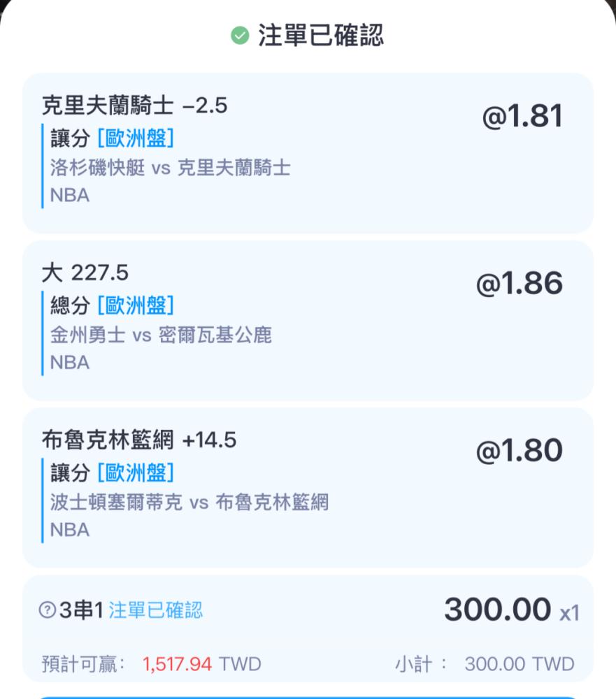The width and height of the screenshot is (616, 699).
Task: Tap the question mark help icon beside 3串1
Action: 47,610
